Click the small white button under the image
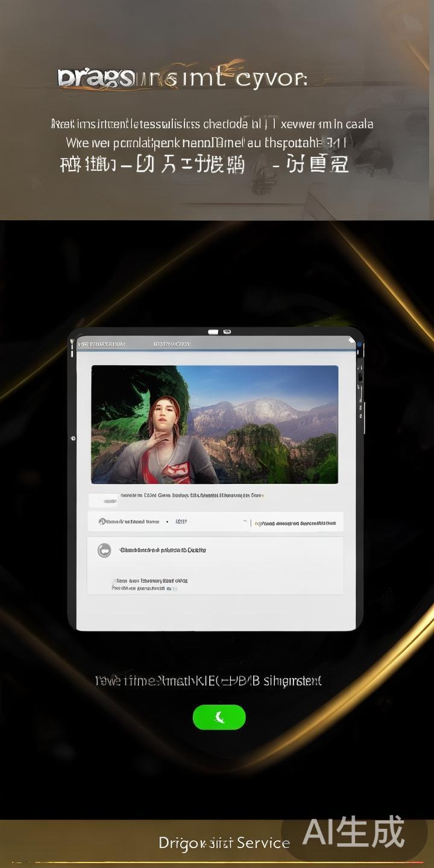 103,500
